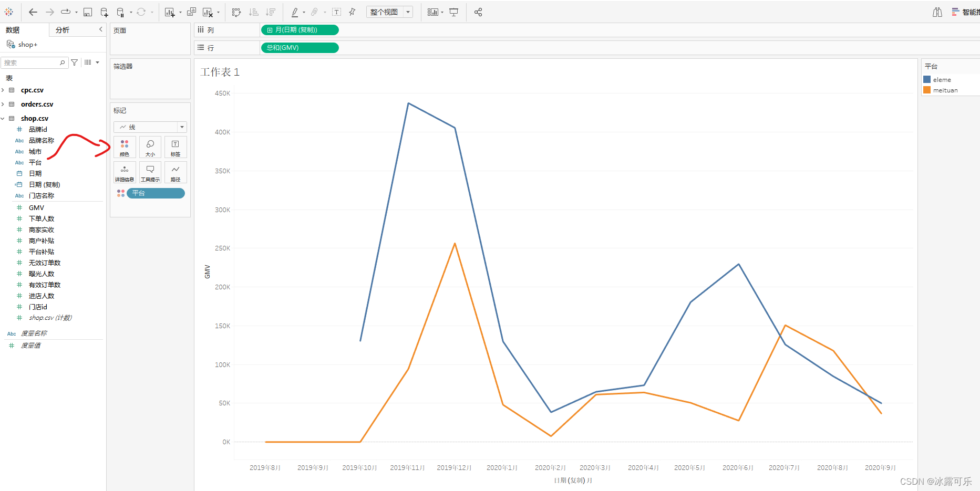Click the 工具提示 marks button

click(x=150, y=172)
